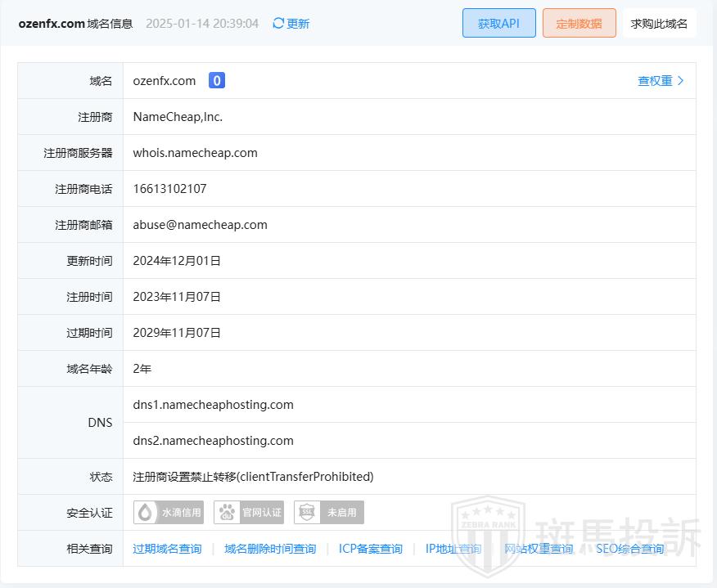Click the blue weight badge showing 0
The width and height of the screenshot is (717, 588).
click(216, 80)
